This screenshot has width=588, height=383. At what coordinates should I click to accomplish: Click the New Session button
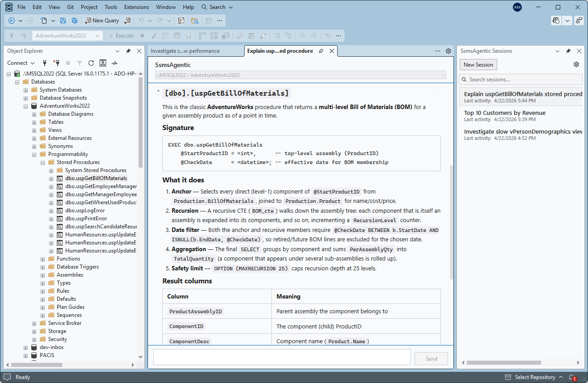(478, 64)
